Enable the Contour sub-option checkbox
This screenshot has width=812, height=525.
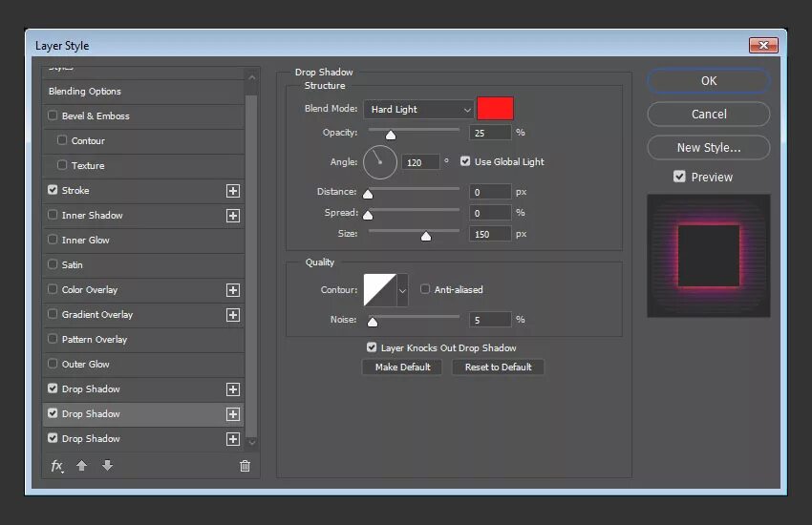(x=62, y=139)
